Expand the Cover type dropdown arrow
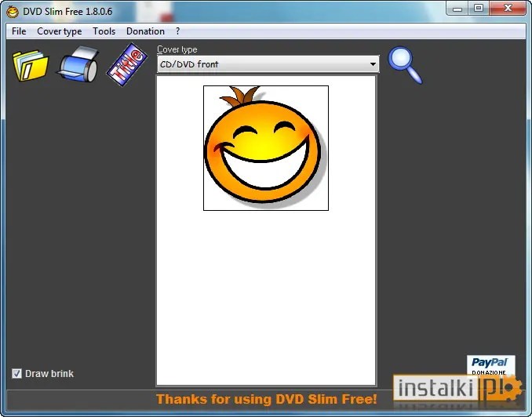This screenshot has height=417, width=532. [x=373, y=64]
